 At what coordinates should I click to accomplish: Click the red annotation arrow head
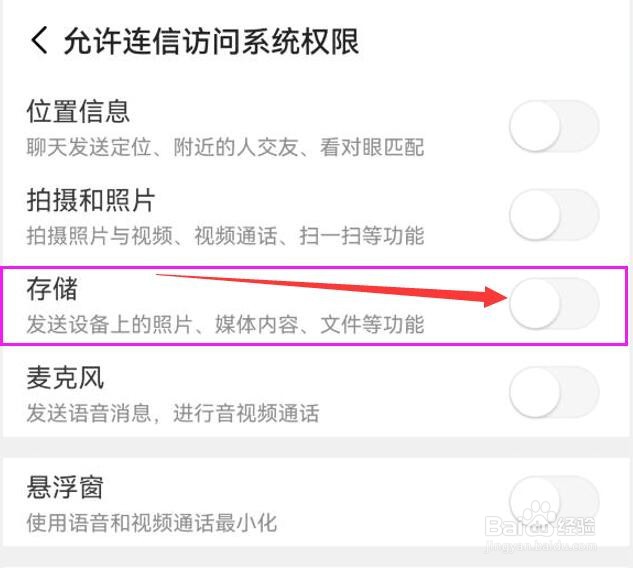pos(496,297)
